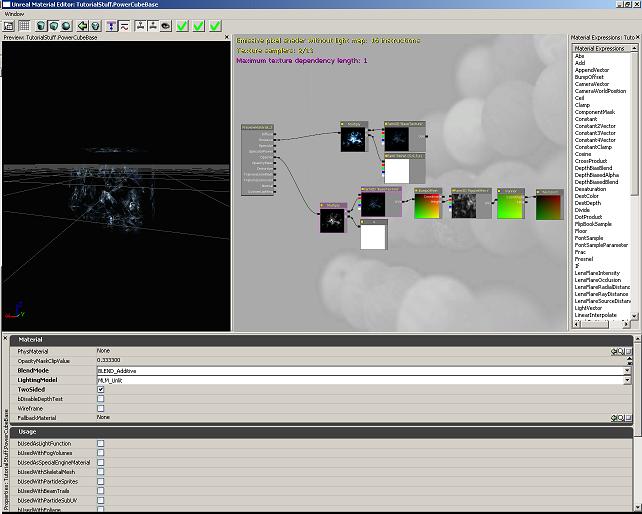Image resolution: width=642 pixels, height=514 pixels.
Task: Click the eye refresh previews icon
Action: (x=166, y=26)
